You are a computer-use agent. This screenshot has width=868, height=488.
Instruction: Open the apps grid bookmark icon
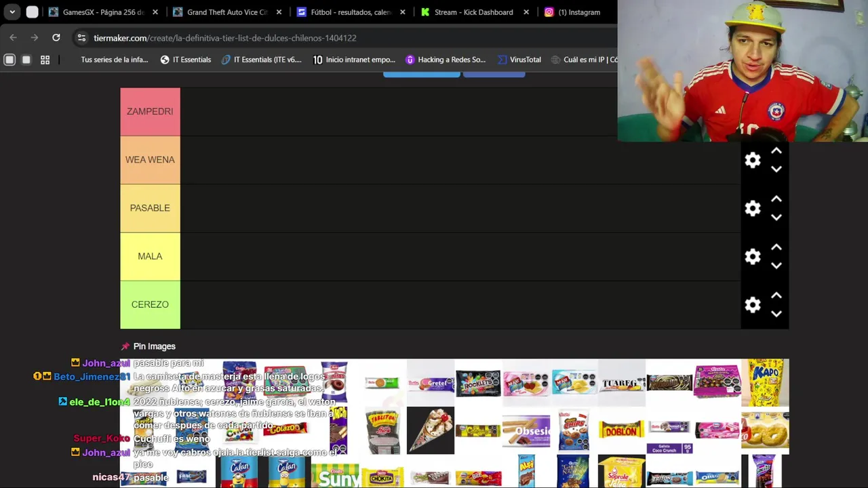tap(45, 60)
